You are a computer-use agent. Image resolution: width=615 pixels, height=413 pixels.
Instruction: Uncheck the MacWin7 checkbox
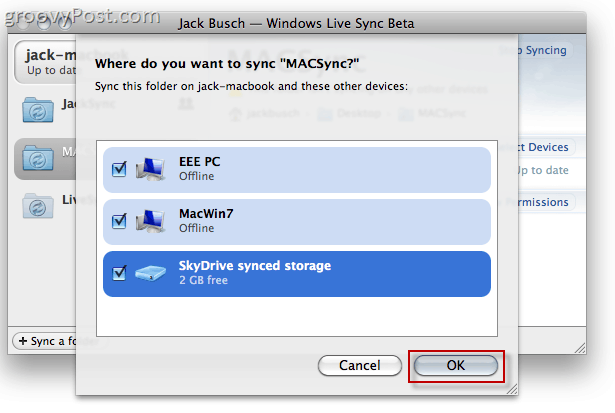119,221
